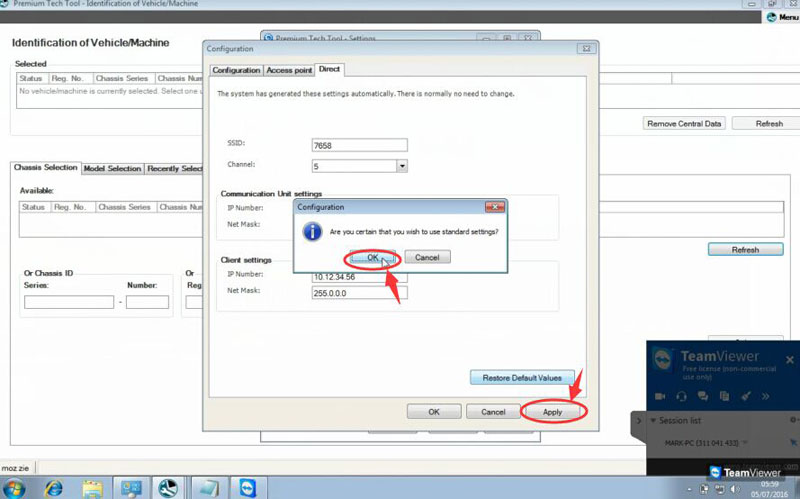Collapse the Session list section

(653, 420)
